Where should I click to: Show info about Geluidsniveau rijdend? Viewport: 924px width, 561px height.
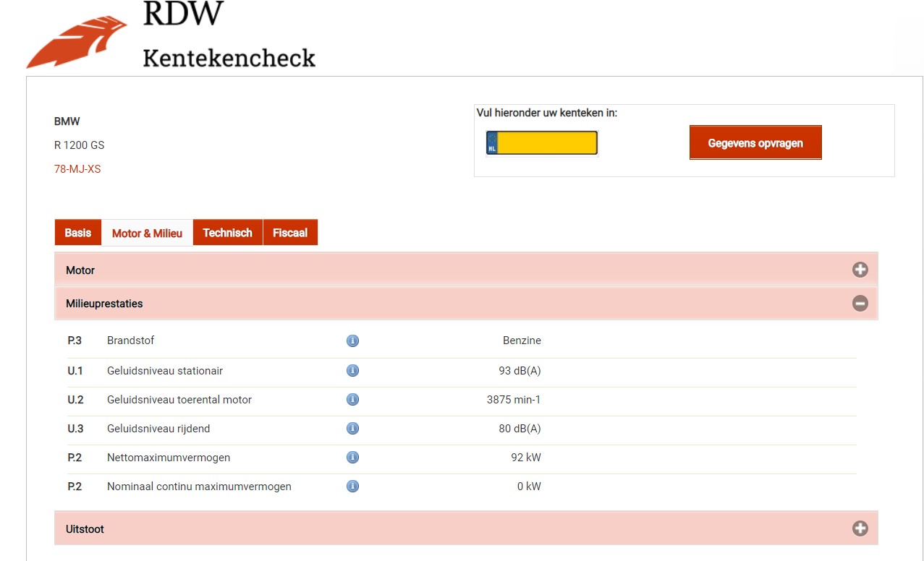coord(352,429)
